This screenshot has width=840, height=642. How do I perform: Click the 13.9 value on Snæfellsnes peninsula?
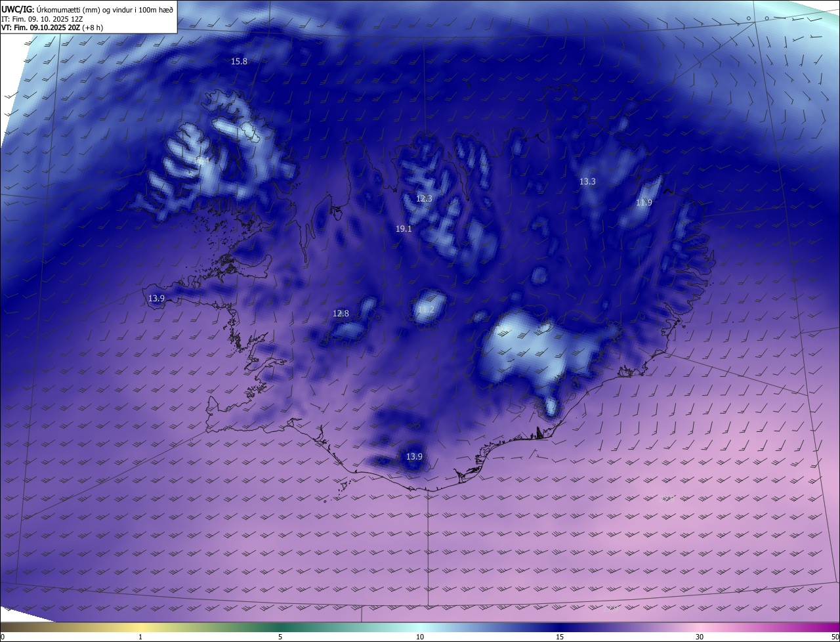click(x=156, y=298)
